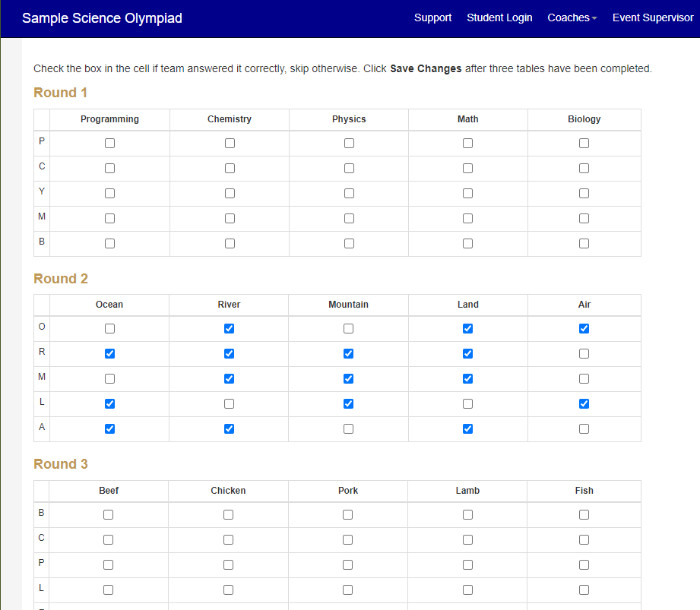Check Round 2 row O Ocean box
Viewport: 700px width, 610px height.
tap(109, 328)
